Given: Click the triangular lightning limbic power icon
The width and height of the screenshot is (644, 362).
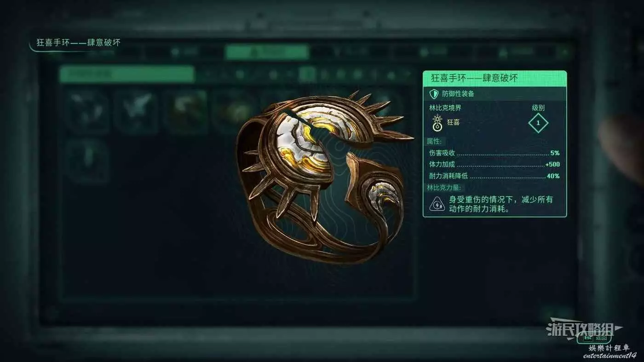Looking at the screenshot, I should 437,203.
